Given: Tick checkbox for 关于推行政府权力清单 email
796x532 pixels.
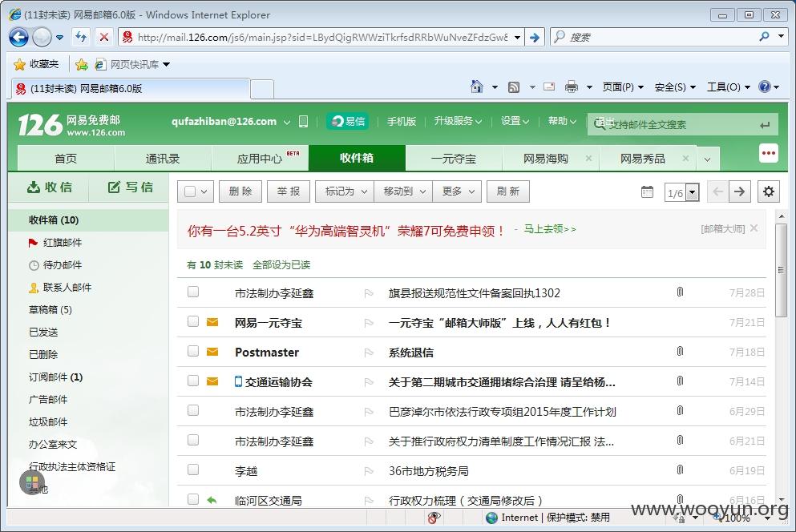Looking at the screenshot, I should click(x=193, y=440).
